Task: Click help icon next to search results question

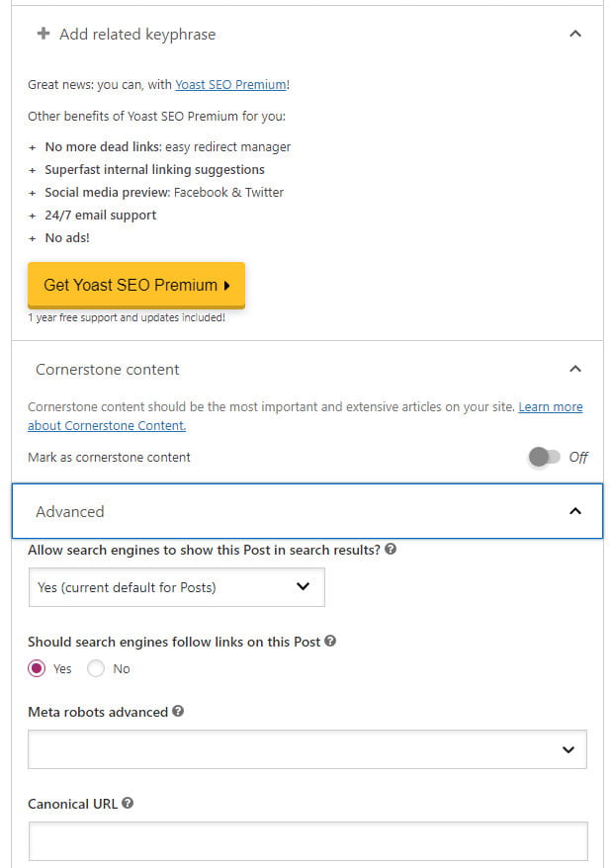Action: tap(391, 550)
